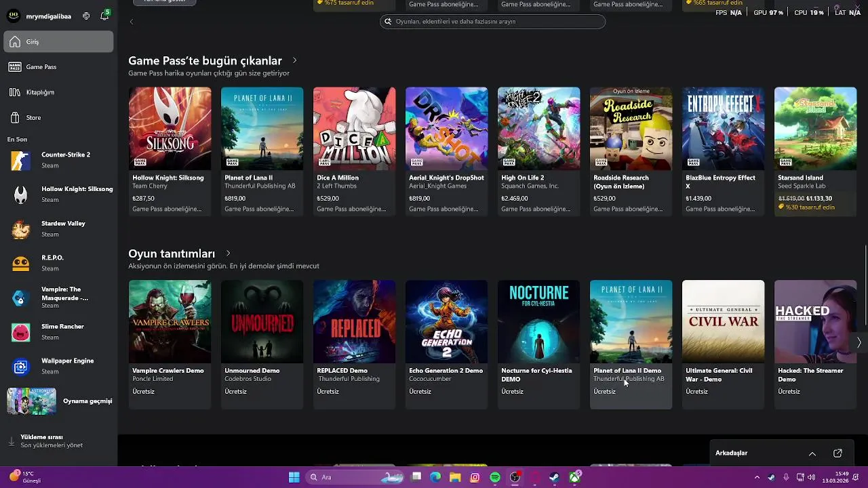This screenshot has height=488, width=868.
Task: Open the mrymdigalibaa profile avatar
Action: 13,16
